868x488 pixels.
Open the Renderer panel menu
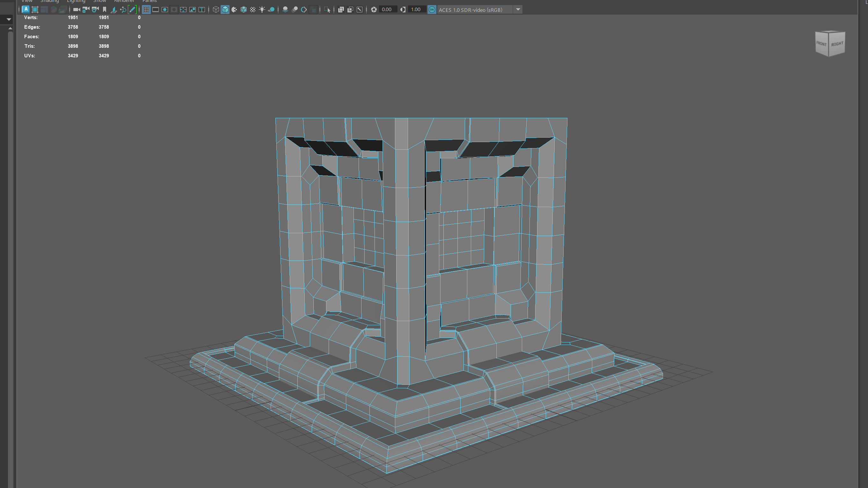tap(124, 1)
